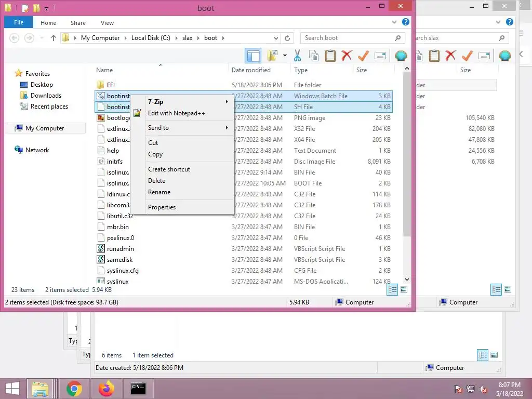Open the Command Prompt taskbar icon

click(138, 389)
